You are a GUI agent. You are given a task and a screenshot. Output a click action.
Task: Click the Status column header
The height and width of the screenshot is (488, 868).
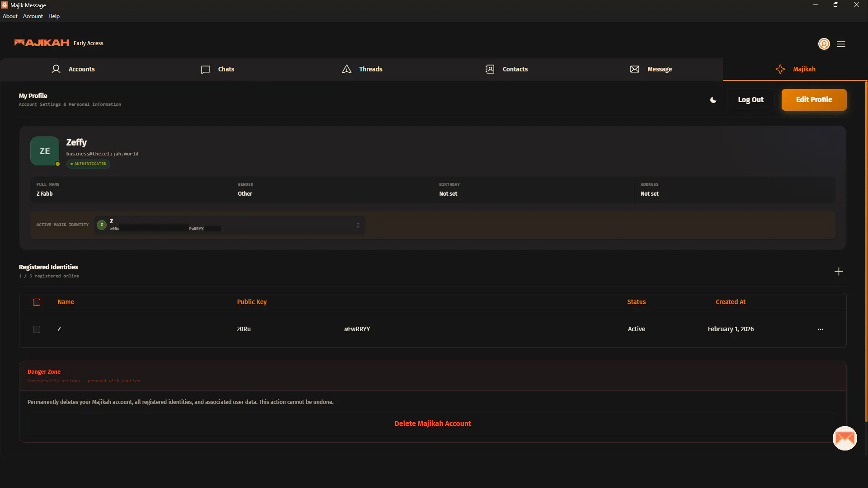coord(636,302)
